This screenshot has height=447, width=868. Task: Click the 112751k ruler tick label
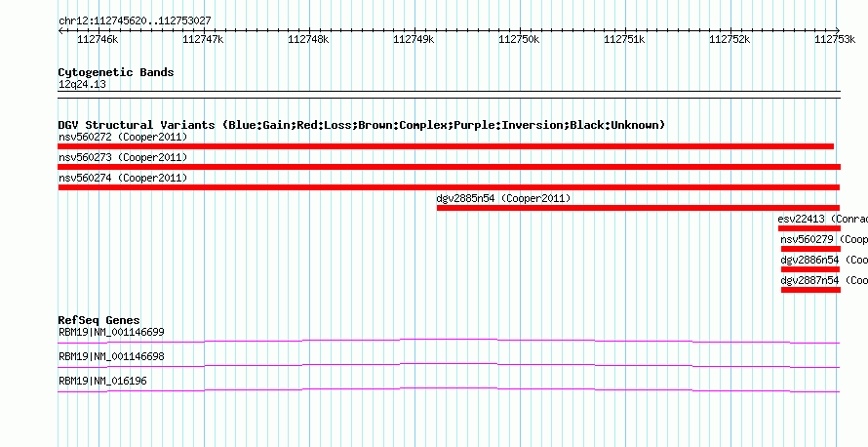(x=624, y=39)
